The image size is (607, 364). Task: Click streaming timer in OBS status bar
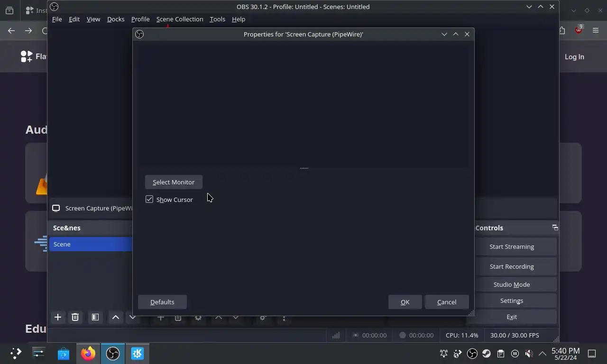coord(374,335)
